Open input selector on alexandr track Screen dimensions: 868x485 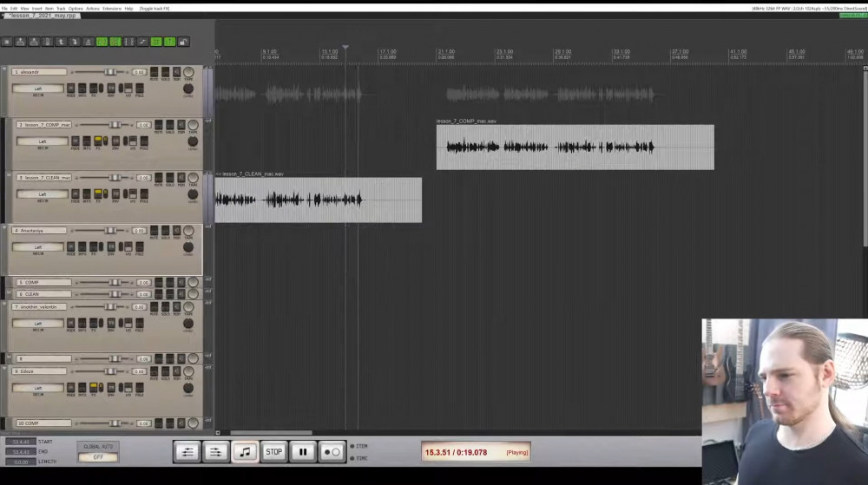click(x=39, y=88)
